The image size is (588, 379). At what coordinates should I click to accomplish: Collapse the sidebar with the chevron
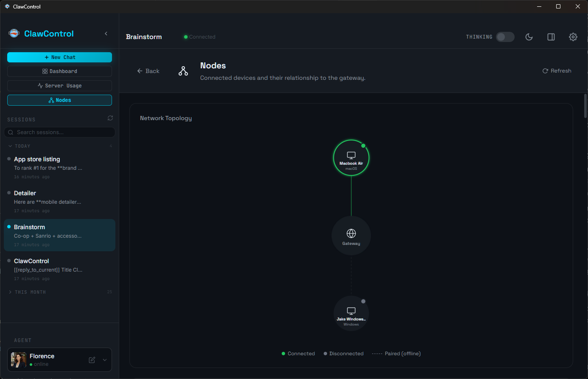click(x=106, y=34)
